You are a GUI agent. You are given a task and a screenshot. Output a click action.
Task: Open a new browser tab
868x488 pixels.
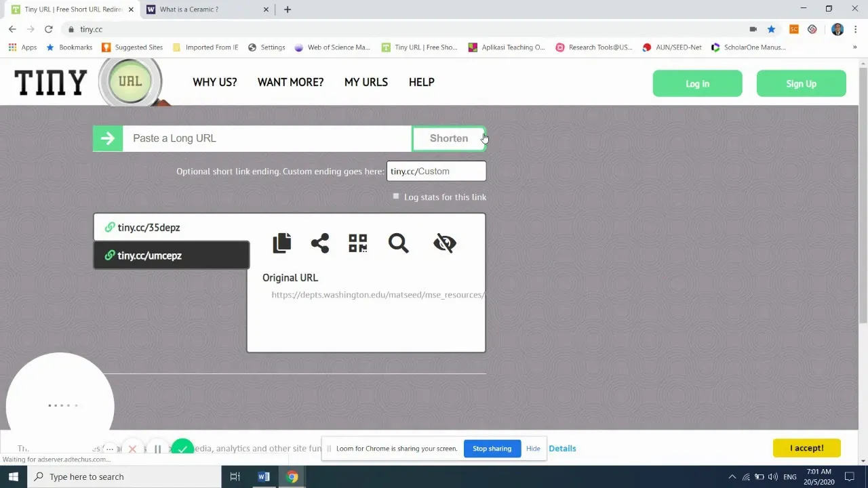(x=288, y=9)
